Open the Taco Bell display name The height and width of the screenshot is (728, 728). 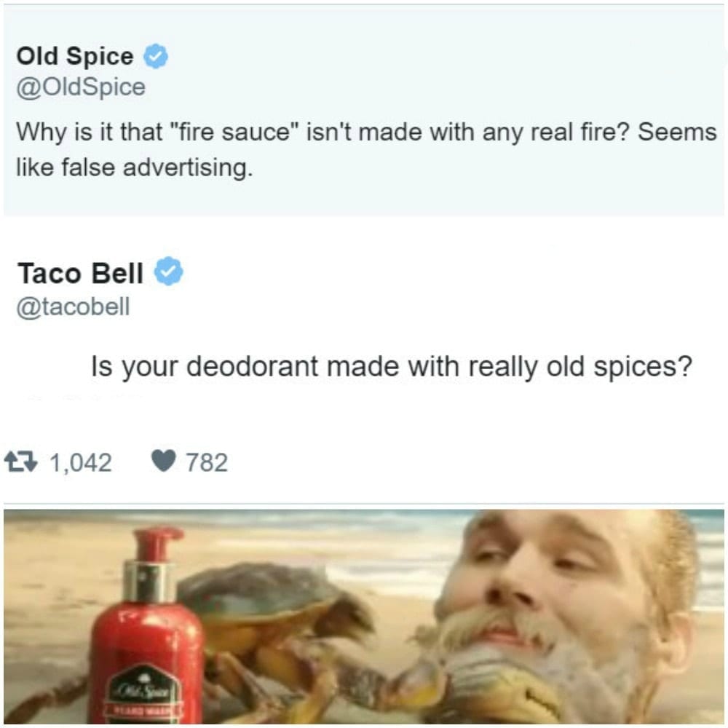(x=80, y=272)
